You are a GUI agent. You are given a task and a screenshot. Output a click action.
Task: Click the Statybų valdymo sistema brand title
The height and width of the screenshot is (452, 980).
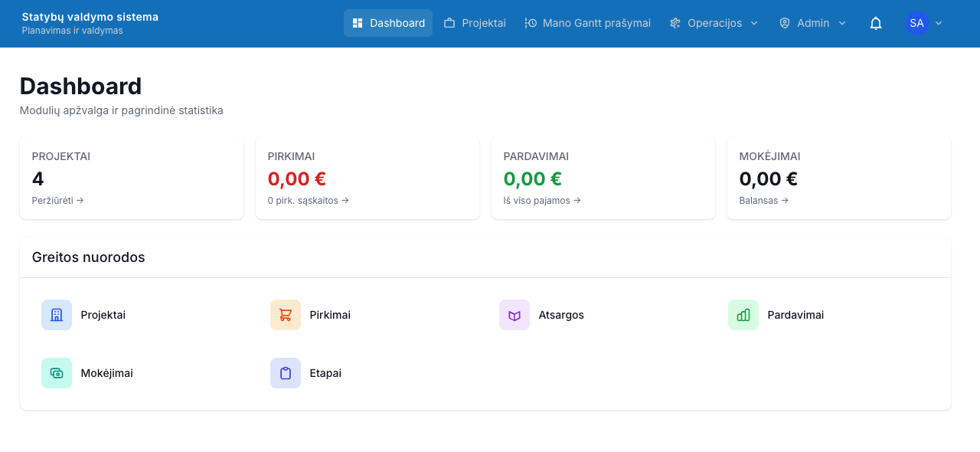tap(90, 17)
